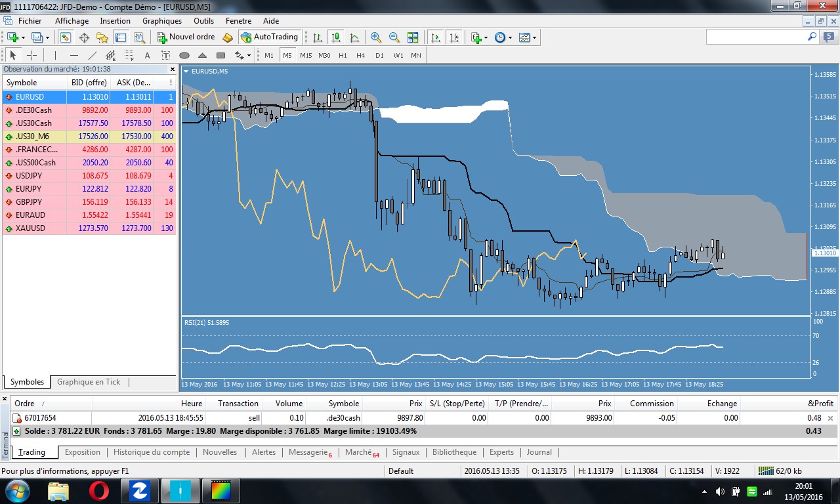Select the crosshair cursor tool

click(31, 56)
